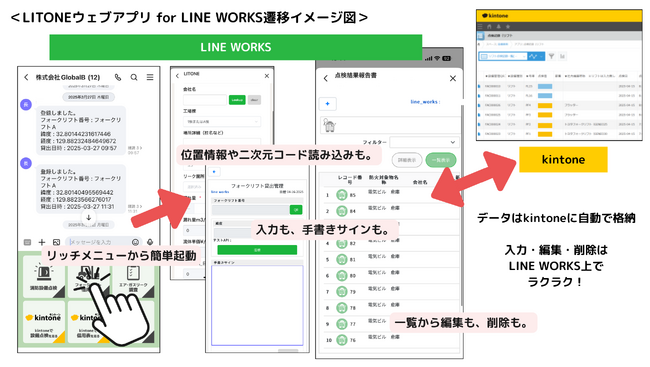Click the orange status cell in third kintone row

pos(545,105)
